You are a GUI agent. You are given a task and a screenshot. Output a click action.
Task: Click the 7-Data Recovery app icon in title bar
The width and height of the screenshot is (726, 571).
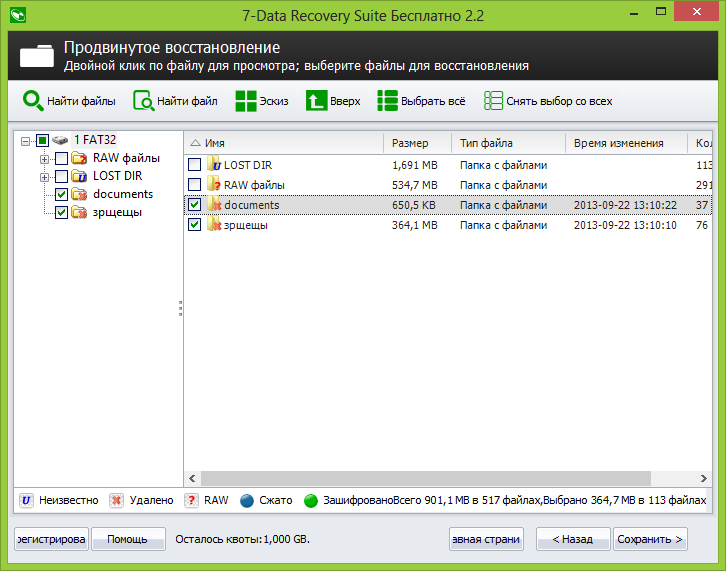click(x=17, y=16)
